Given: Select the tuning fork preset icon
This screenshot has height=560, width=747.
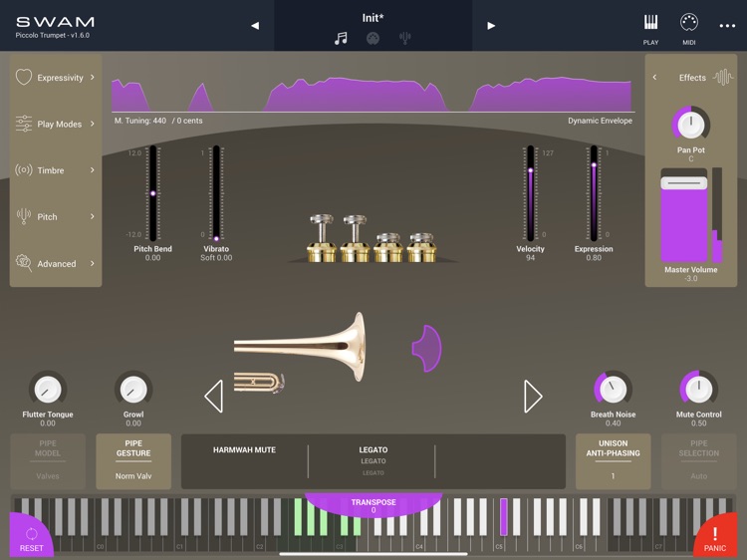Looking at the screenshot, I should click(405, 38).
